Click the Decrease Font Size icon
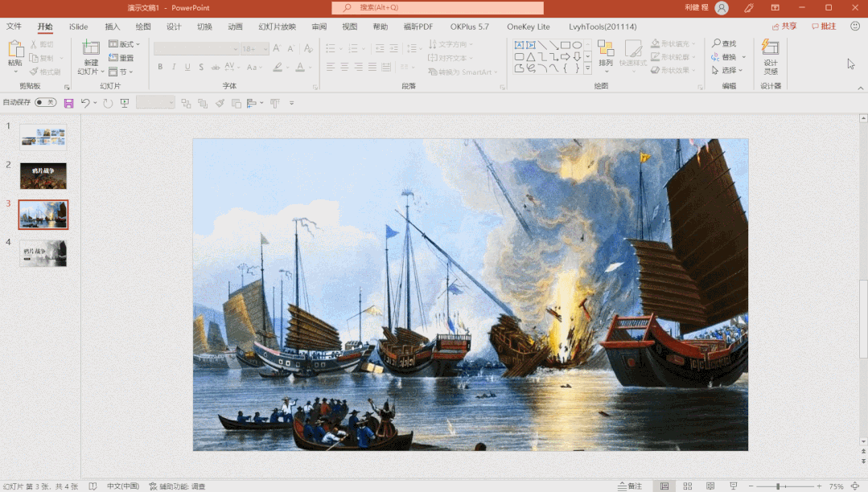 290,49
